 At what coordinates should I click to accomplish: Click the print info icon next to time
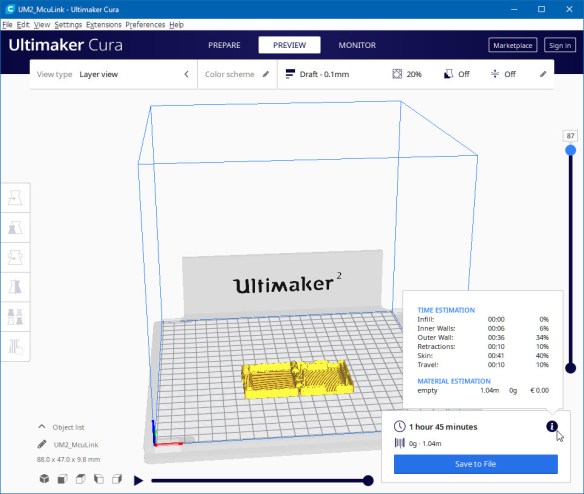point(552,426)
